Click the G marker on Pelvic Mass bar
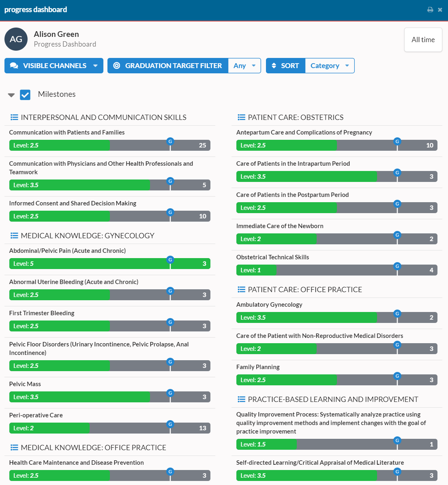 point(170,393)
